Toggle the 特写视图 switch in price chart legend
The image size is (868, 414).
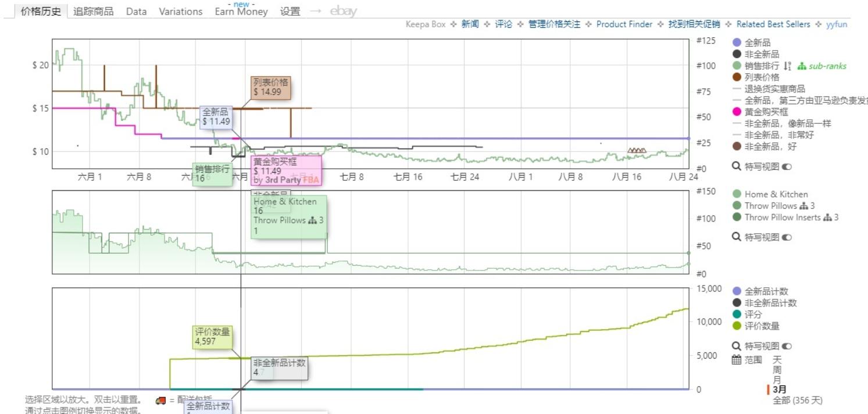(x=786, y=166)
